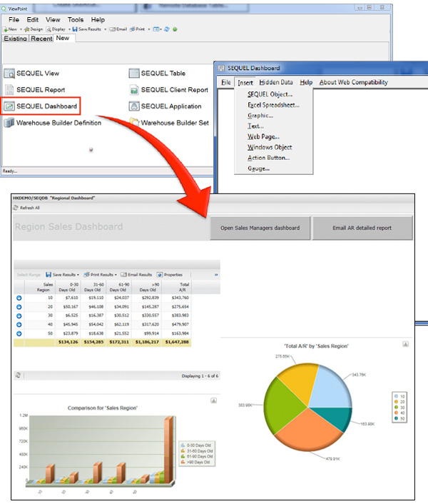Open File menu in SEQUEL Dashboard window

tap(226, 82)
